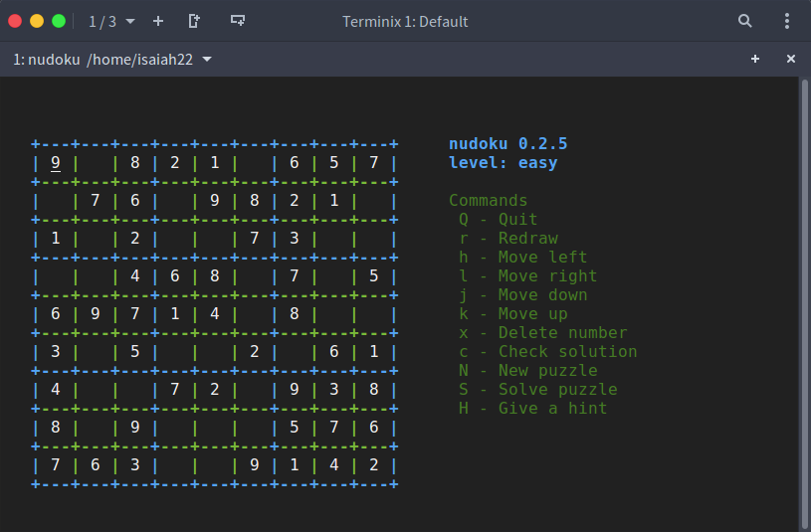
Task: Click the 9 in the second sudoku row
Action: click(215, 201)
